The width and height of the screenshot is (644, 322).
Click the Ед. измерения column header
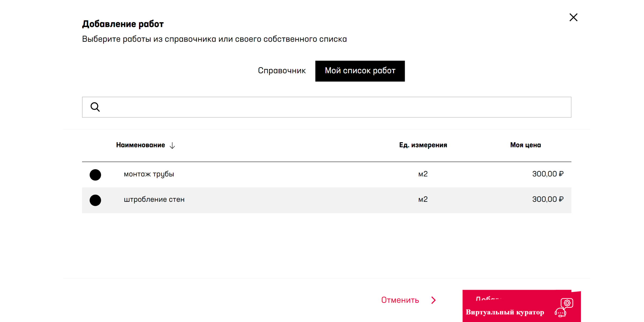point(423,145)
